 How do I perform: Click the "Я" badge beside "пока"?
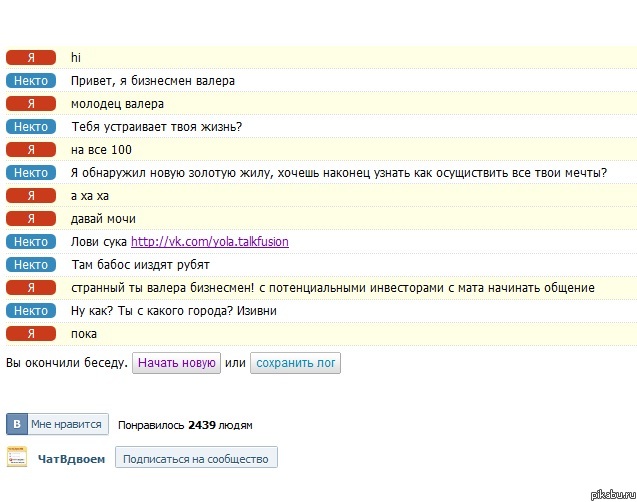point(31,334)
